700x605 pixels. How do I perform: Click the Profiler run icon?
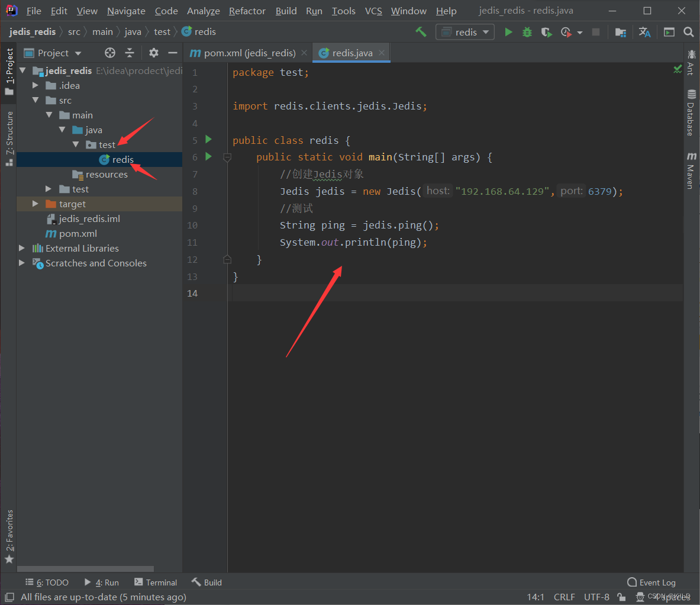coord(566,32)
